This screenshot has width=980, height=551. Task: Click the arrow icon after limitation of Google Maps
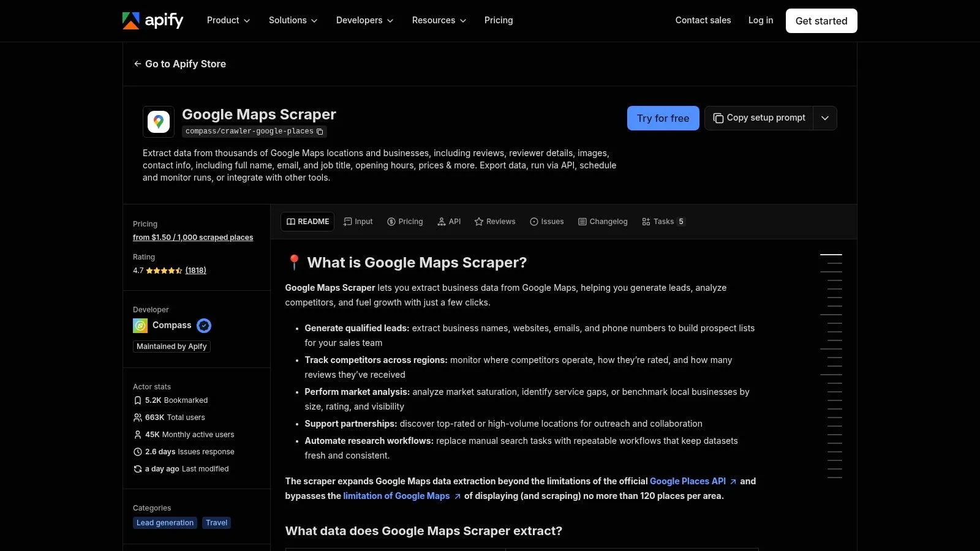click(457, 497)
